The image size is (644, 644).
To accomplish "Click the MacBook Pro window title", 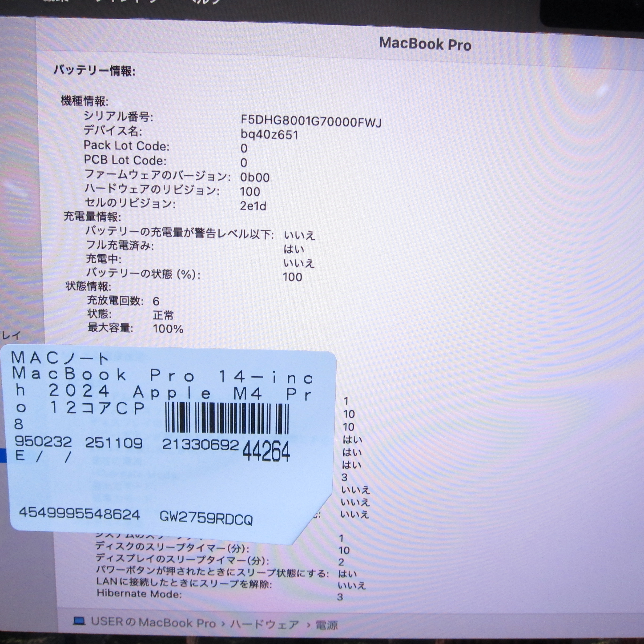I will pyautogui.click(x=425, y=44).
